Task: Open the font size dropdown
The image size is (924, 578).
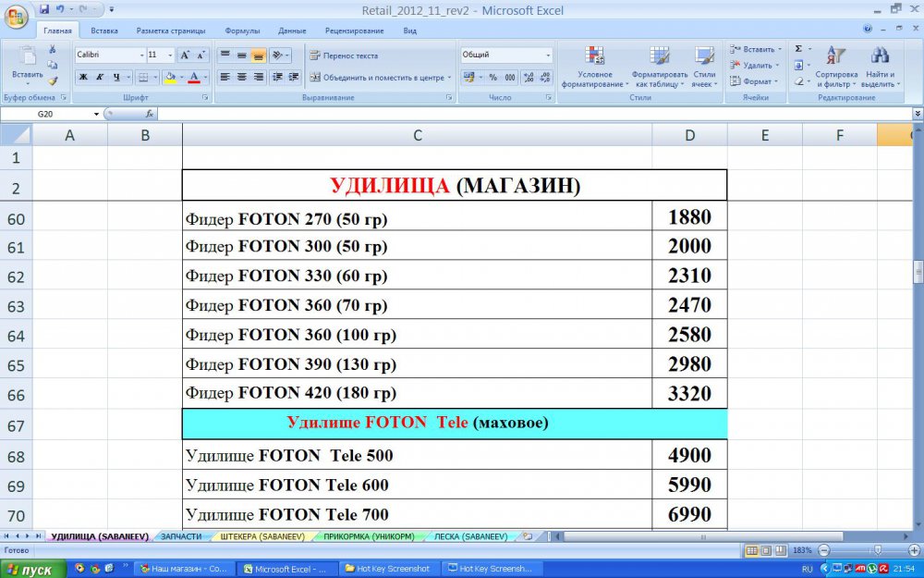Action: pyautogui.click(x=170, y=55)
